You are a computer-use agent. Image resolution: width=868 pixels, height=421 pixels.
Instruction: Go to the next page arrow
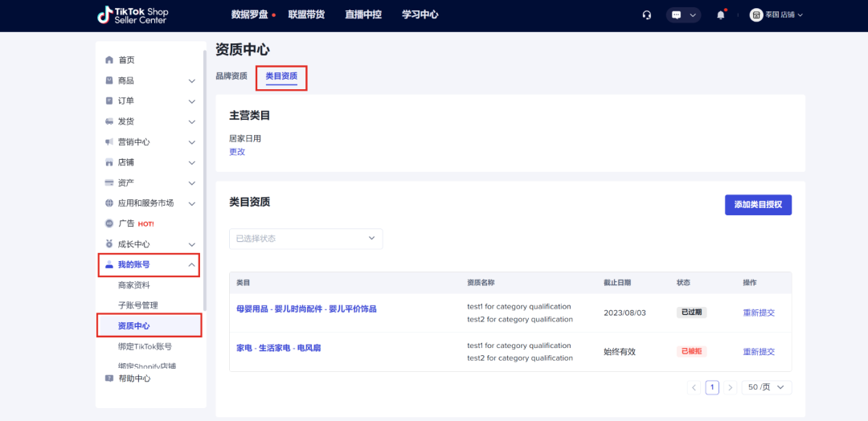731,387
